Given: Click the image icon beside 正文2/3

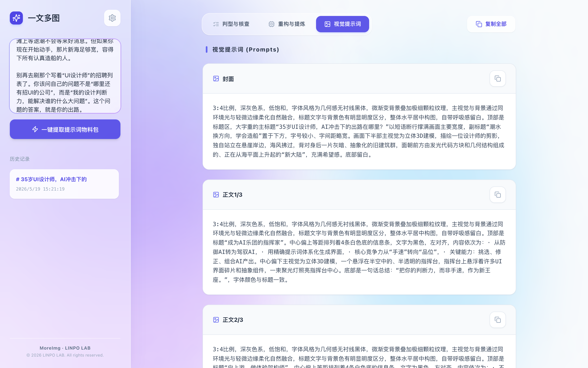Looking at the screenshot, I should pos(216,320).
